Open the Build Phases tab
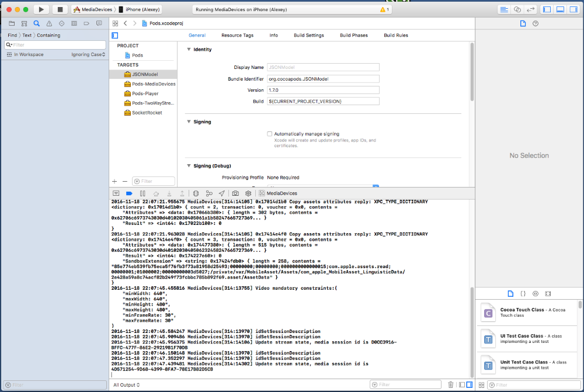Screen dimensions: 584x392 click(354, 36)
